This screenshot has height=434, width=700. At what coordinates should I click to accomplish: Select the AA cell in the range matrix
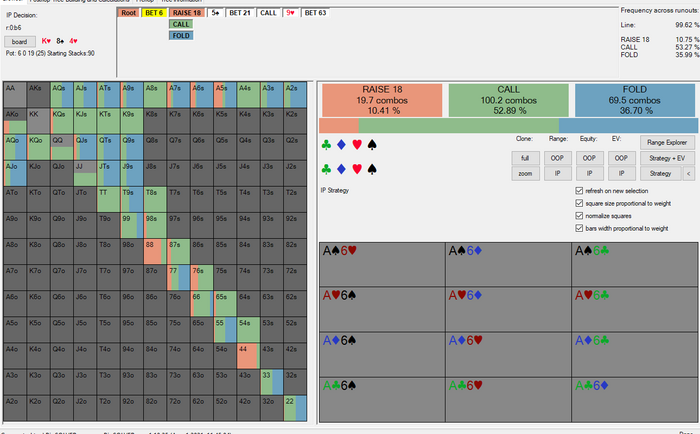15,95
